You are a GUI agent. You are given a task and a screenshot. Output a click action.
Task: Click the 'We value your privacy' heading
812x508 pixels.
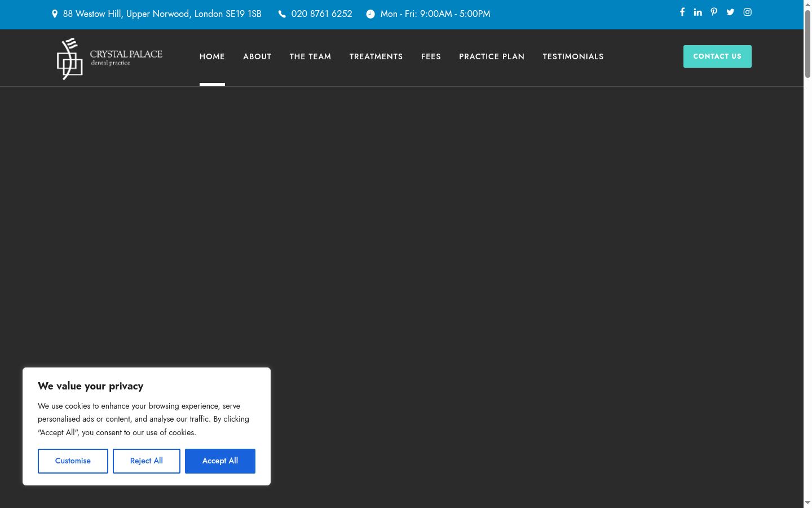tap(91, 386)
